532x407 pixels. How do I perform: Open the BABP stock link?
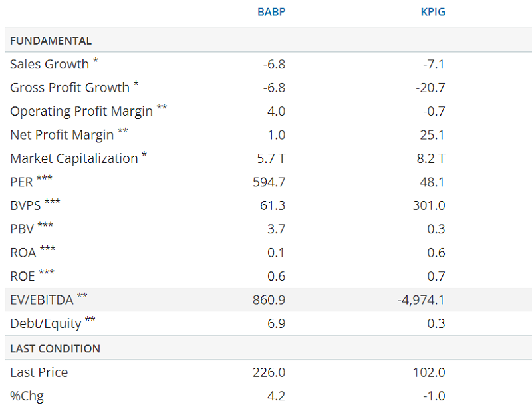tap(271, 12)
